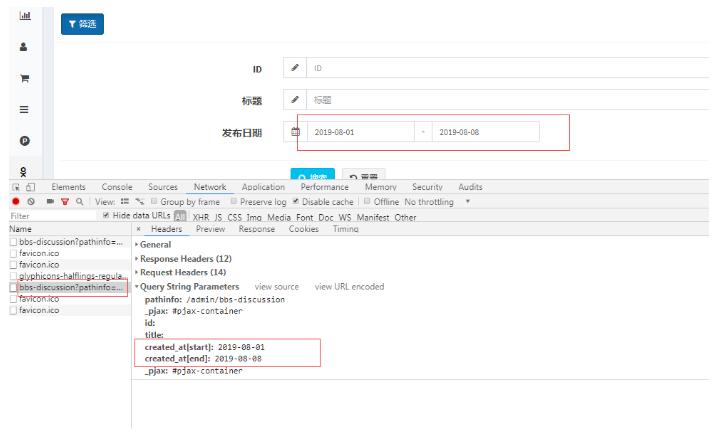The height and width of the screenshot is (437, 720).
Task: Focus the 标题 input field
Action: (x=507, y=100)
